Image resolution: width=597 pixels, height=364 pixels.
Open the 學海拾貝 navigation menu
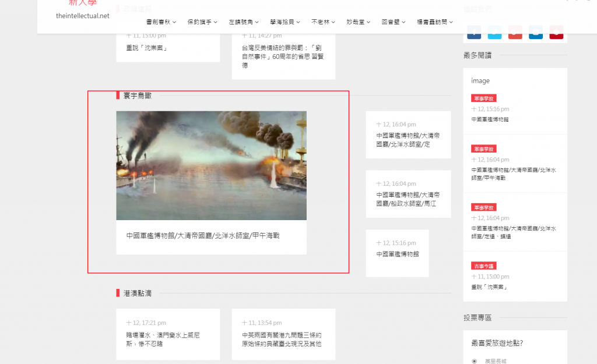(285, 22)
